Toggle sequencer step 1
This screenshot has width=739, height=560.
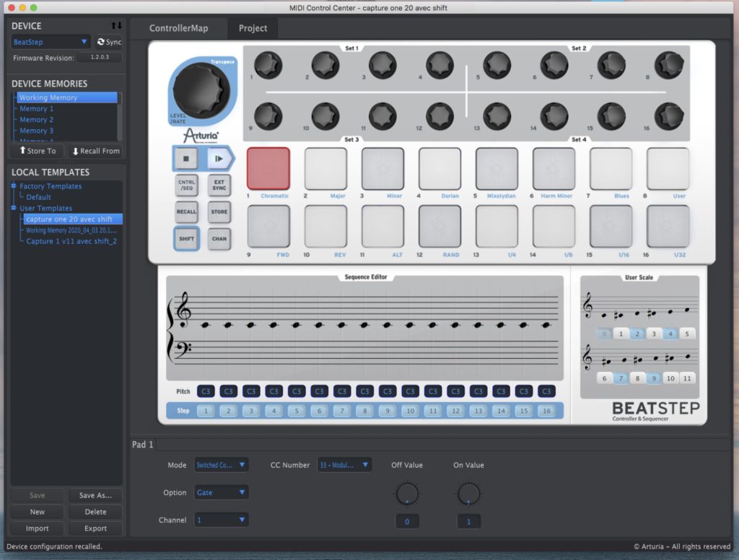[206, 411]
